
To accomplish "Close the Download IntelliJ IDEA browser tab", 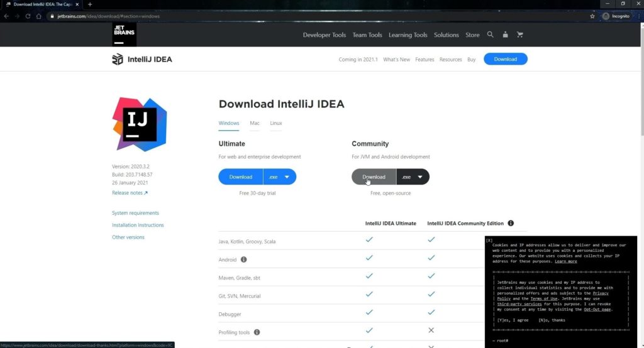I will click(x=77, y=4).
